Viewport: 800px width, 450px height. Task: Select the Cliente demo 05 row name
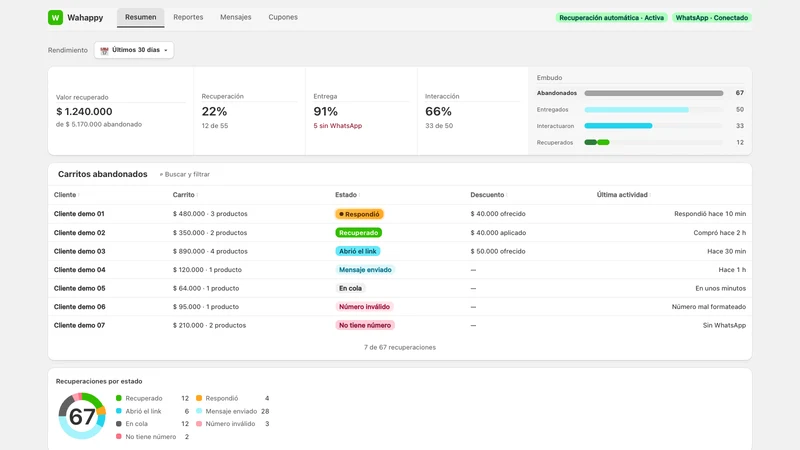coord(80,288)
